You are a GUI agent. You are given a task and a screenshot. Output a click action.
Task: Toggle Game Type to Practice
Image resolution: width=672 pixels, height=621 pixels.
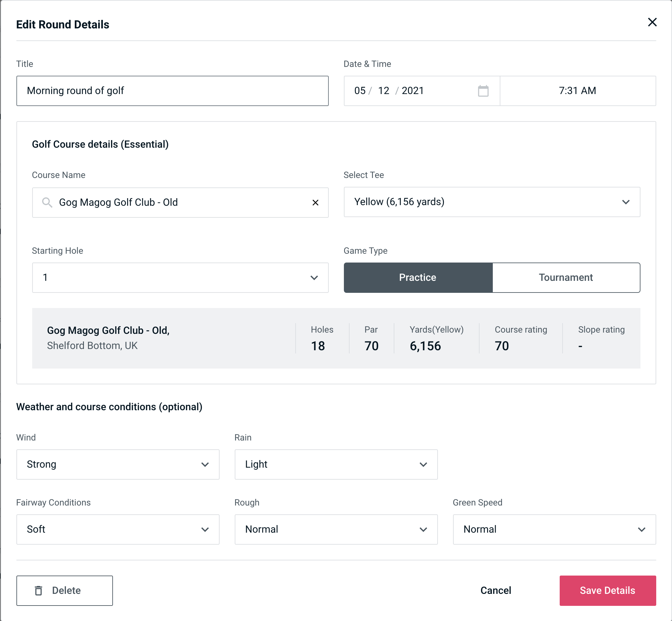coord(418,278)
